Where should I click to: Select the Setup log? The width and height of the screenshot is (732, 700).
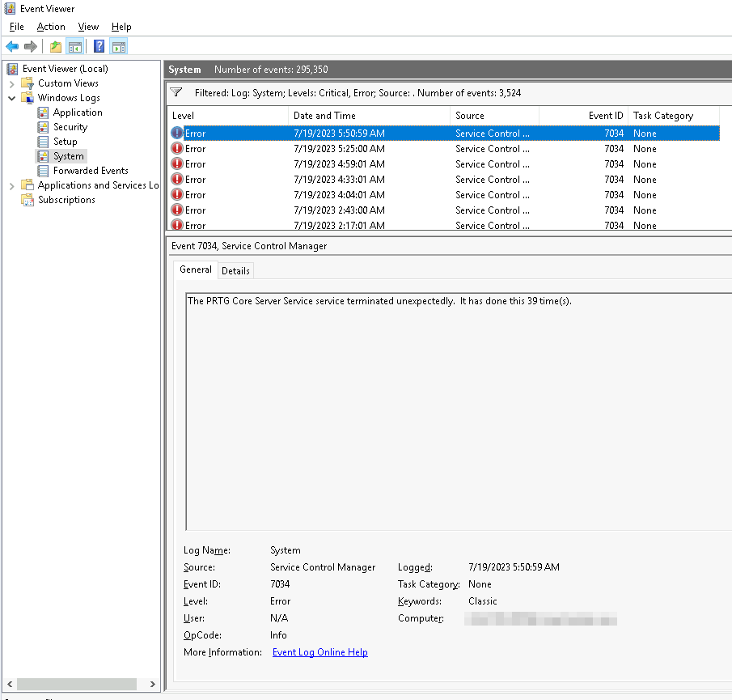(x=65, y=142)
